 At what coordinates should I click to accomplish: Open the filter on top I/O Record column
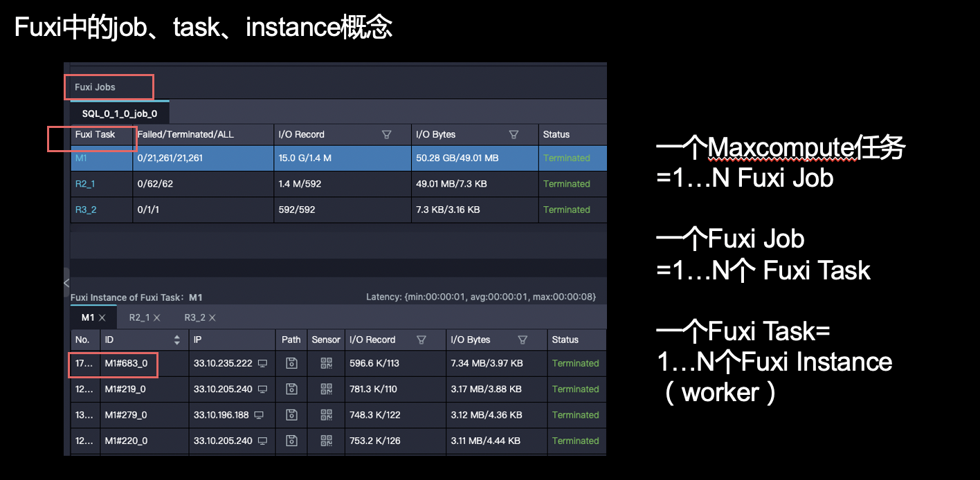click(387, 134)
